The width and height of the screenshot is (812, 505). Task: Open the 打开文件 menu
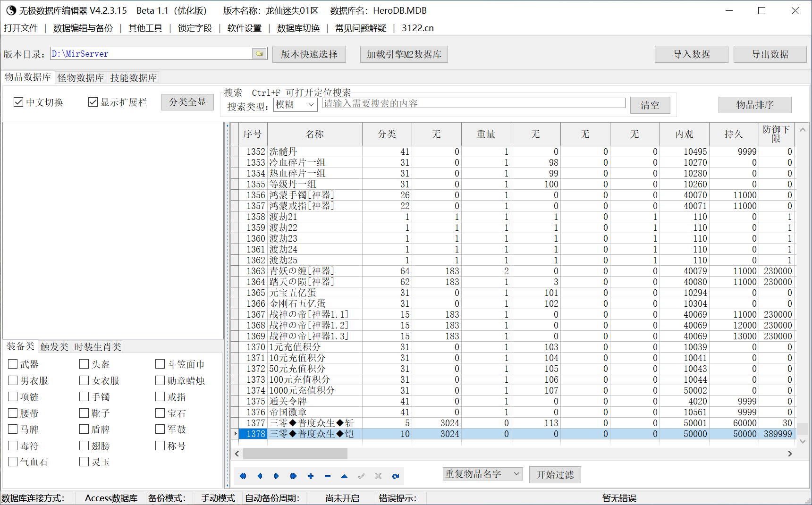coord(21,28)
